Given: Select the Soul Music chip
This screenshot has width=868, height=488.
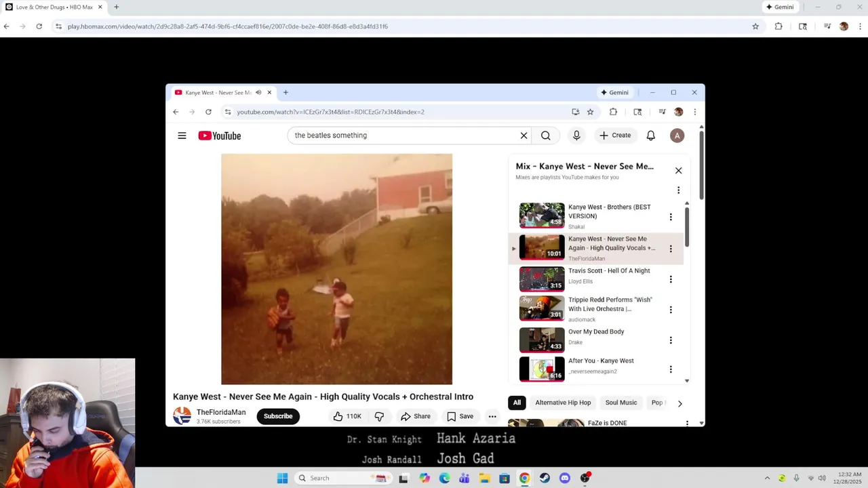Looking at the screenshot, I should pos(621,403).
